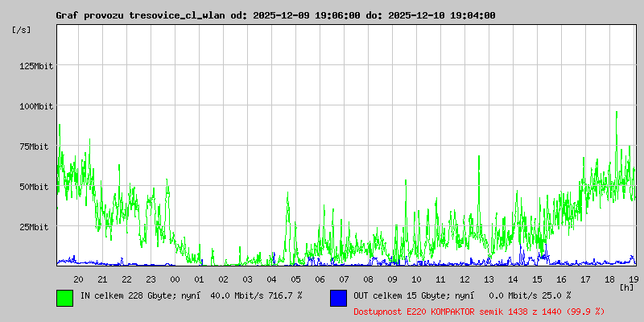Click the 100Mbit y-axis label
644x322 pixels.
coord(36,106)
